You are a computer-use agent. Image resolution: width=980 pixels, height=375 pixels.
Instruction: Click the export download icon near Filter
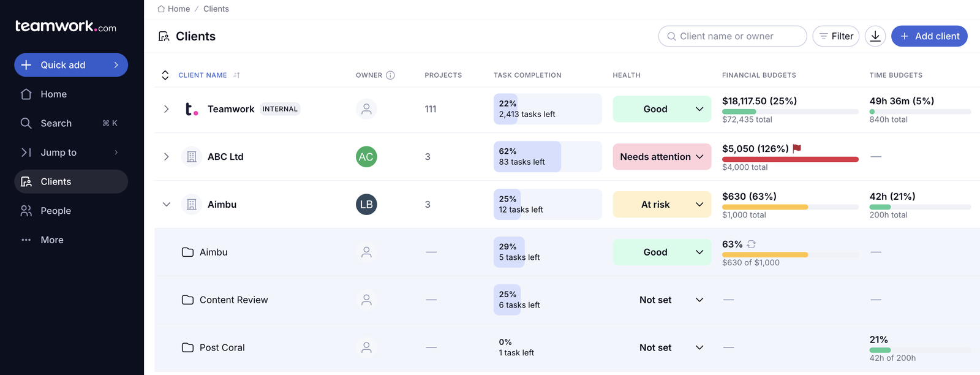pyautogui.click(x=875, y=36)
